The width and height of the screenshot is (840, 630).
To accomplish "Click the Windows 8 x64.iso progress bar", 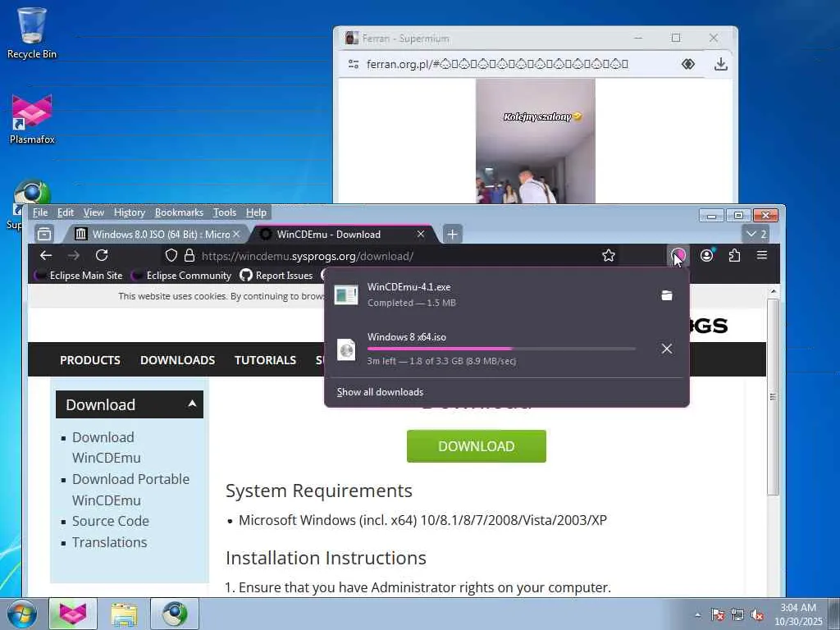I will [x=501, y=349].
